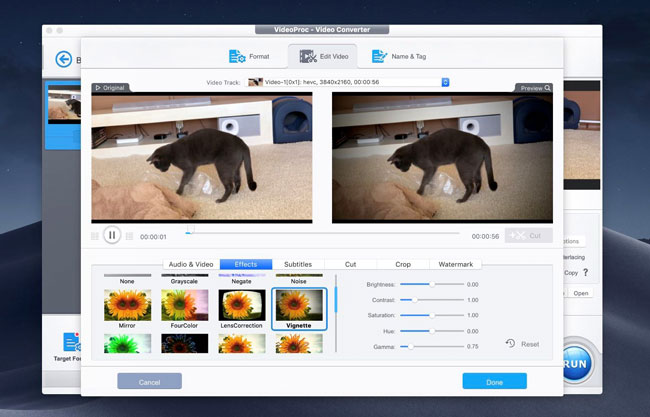Open the Subtitles tab

[298, 264]
